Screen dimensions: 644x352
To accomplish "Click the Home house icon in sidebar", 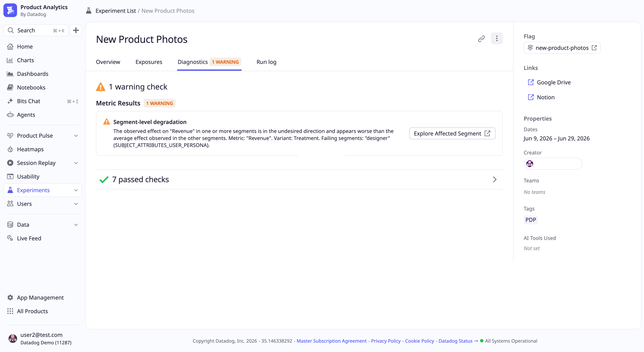I will click(x=10, y=46).
